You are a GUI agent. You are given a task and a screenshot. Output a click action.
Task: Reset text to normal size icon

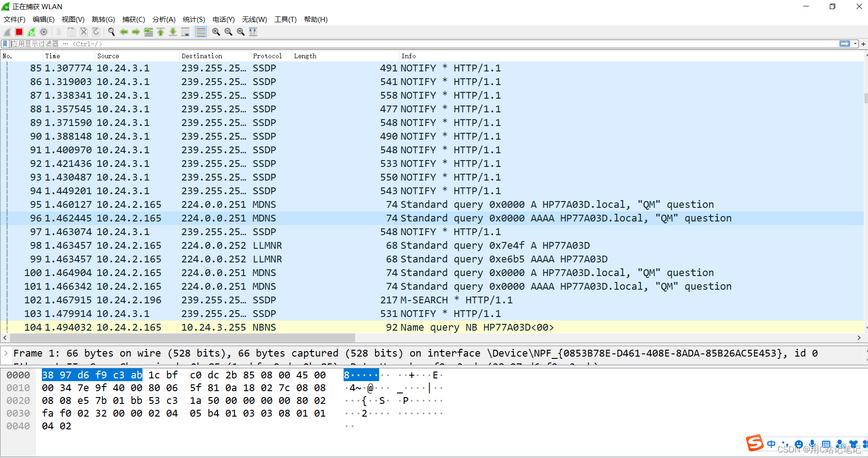[x=241, y=32]
